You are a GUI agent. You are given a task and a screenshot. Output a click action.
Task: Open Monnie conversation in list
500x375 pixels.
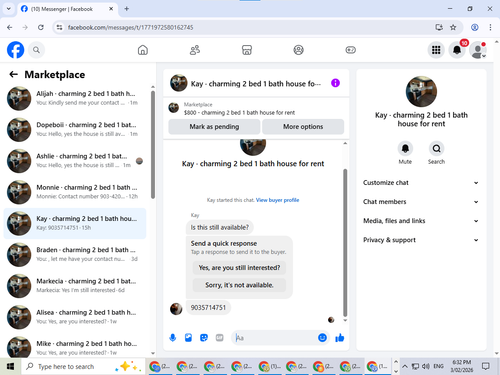[75, 192]
